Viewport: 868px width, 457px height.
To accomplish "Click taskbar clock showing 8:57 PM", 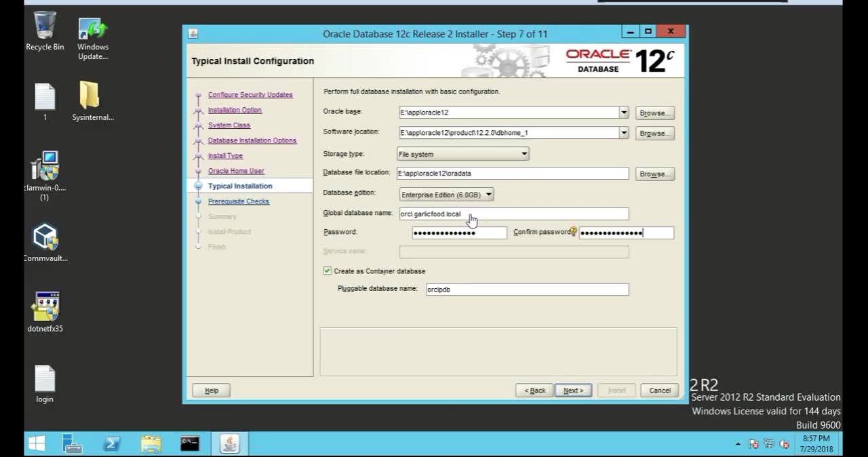I will [816, 444].
